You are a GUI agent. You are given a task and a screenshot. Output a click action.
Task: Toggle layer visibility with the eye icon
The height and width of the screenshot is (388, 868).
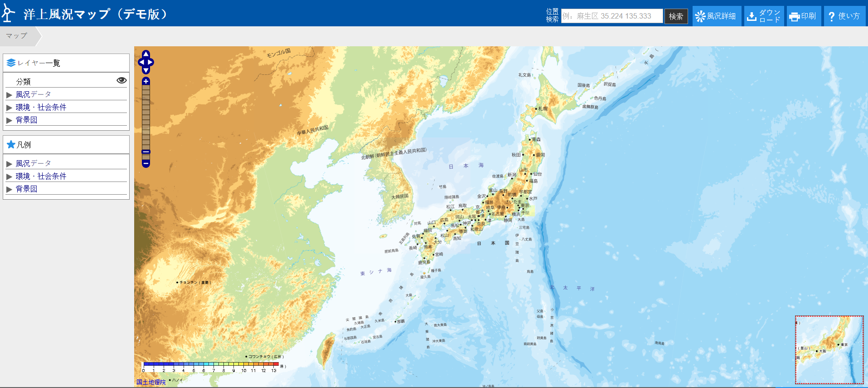pyautogui.click(x=121, y=80)
